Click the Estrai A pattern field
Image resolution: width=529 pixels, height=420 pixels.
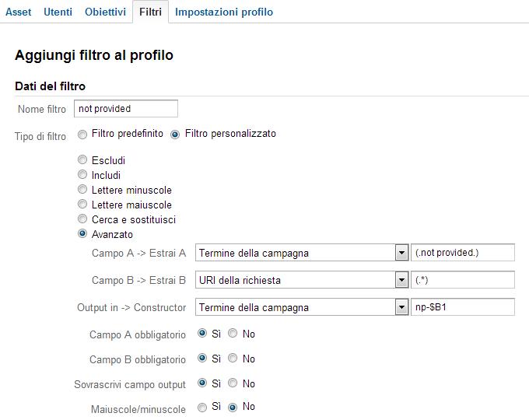pos(463,253)
